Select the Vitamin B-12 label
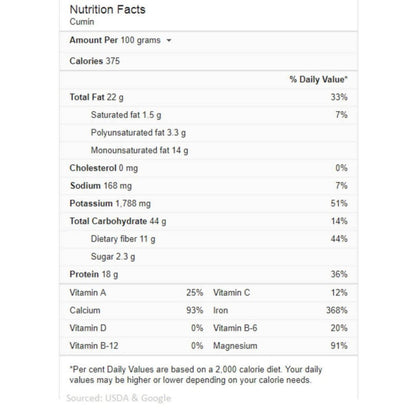 tap(94, 346)
